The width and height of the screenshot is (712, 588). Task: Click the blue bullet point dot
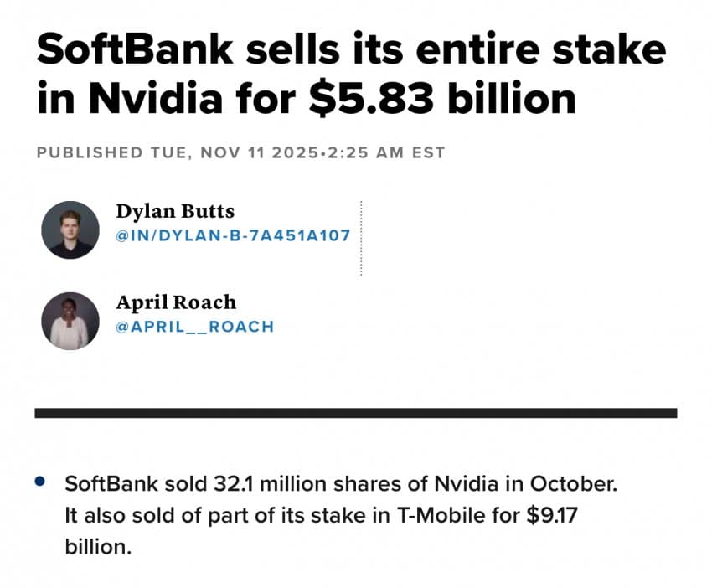tap(41, 482)
